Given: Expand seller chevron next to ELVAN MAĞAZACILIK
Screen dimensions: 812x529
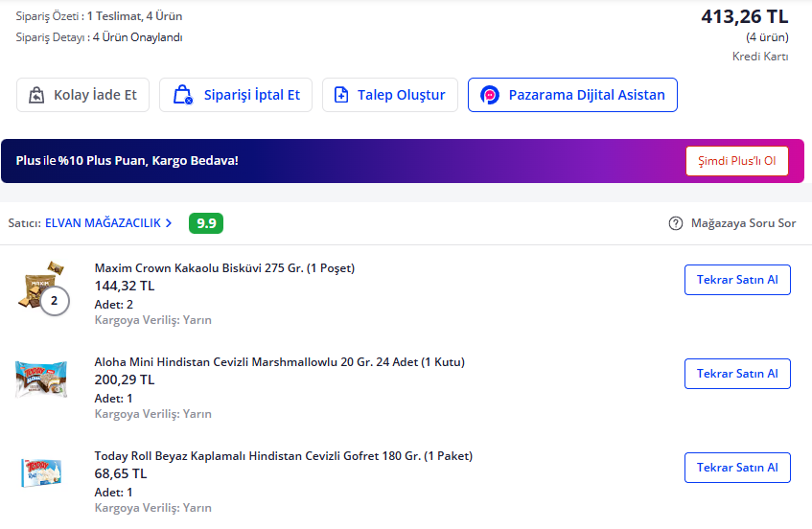Looking at the screenshot, I should (169, 223).
